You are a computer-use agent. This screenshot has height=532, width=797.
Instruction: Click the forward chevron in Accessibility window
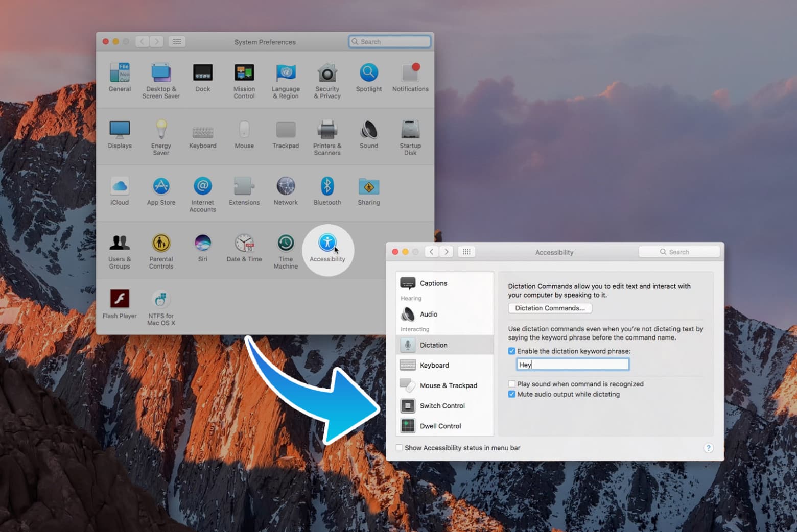pyautogui.click(x=446, y=251)
